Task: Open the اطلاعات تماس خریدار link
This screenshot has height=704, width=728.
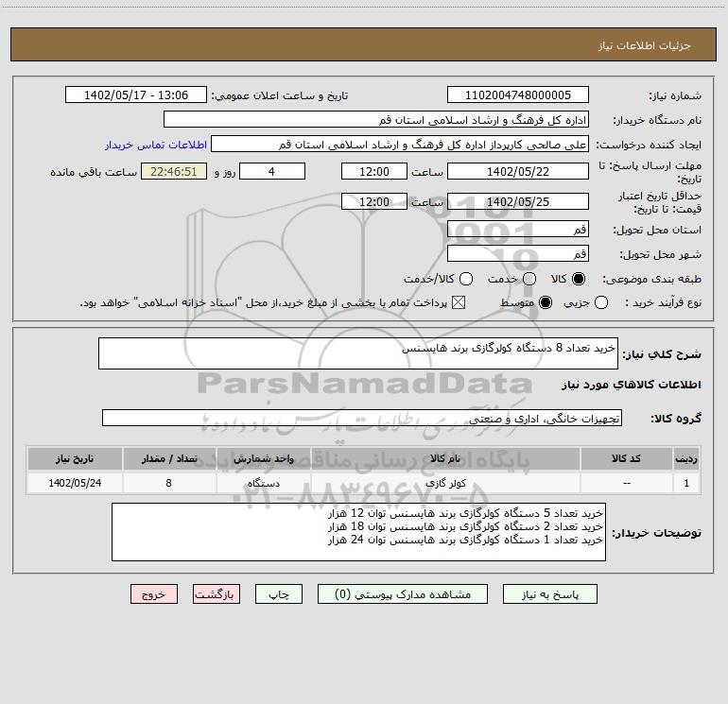Action: click(156, 145)
